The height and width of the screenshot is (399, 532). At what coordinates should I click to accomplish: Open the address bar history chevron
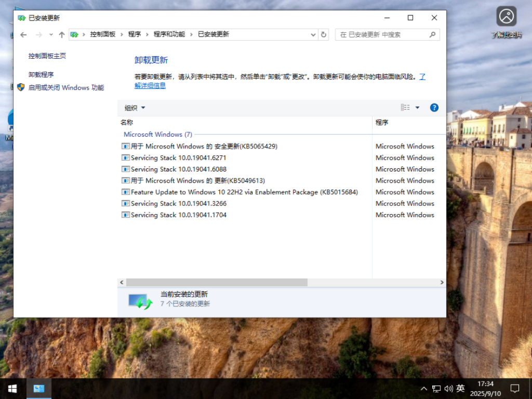point(313,34)
